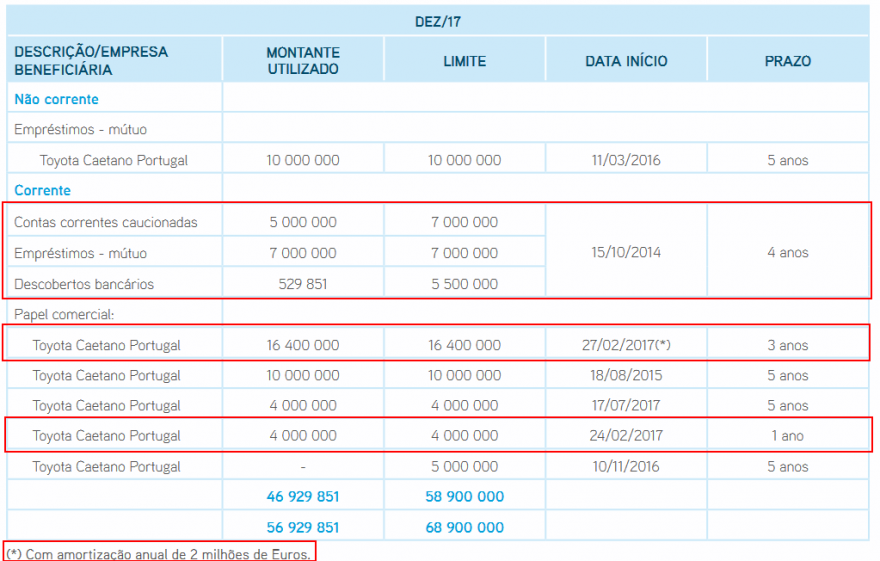Click the DEZ/17 table title

[438, 22]
